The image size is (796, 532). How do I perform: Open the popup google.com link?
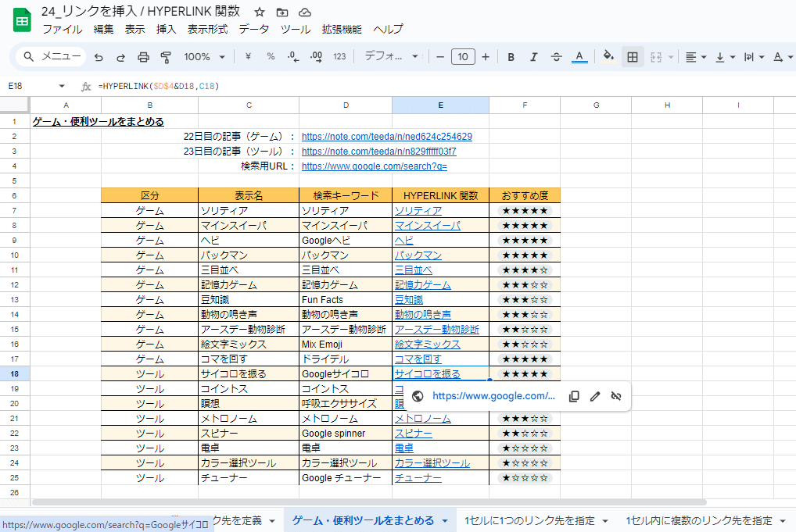(493, 396)
